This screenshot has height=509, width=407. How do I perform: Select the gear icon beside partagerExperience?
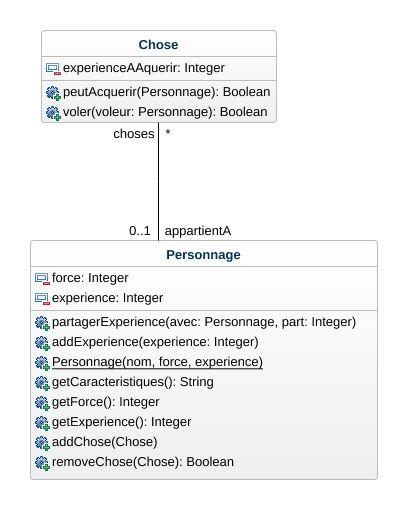click(x=42, y=323)
